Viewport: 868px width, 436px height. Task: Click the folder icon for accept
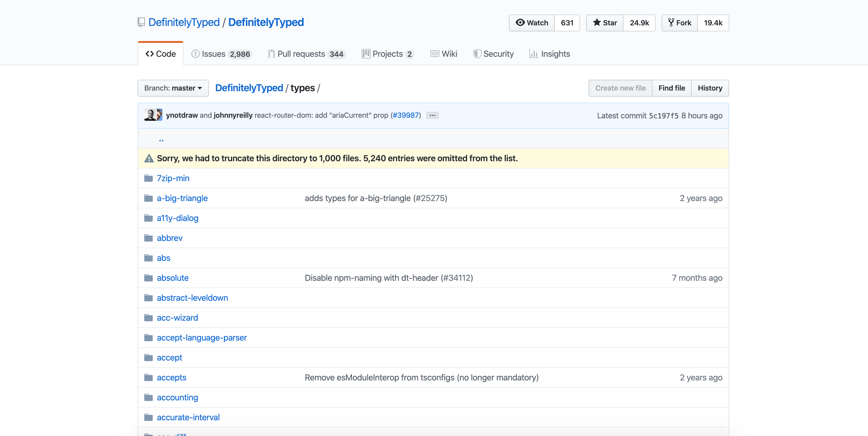tap(148, 357)
